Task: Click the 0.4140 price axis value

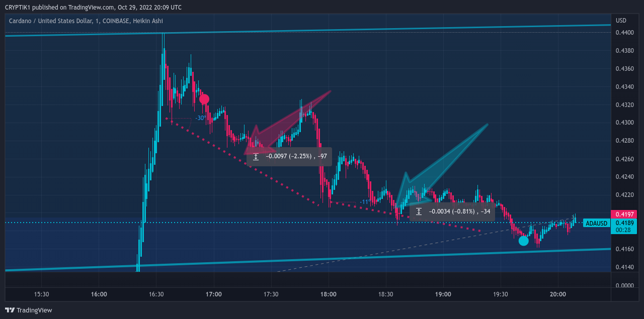Action: (x=624, y=267)
